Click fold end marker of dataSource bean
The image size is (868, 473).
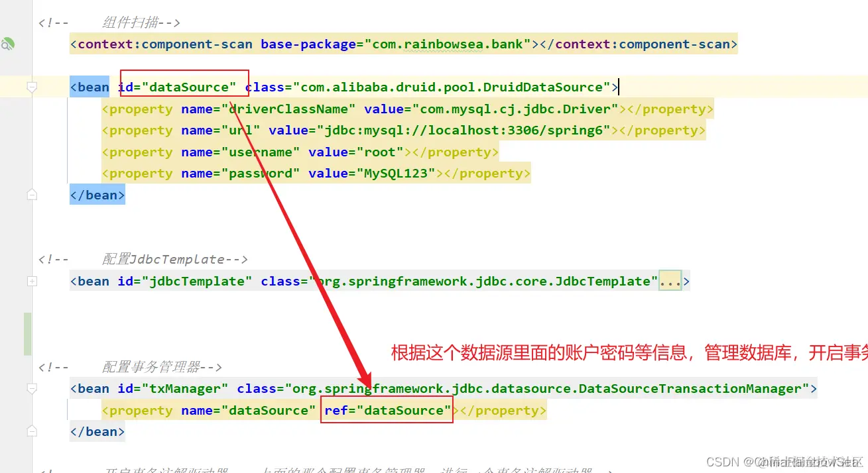31,195
